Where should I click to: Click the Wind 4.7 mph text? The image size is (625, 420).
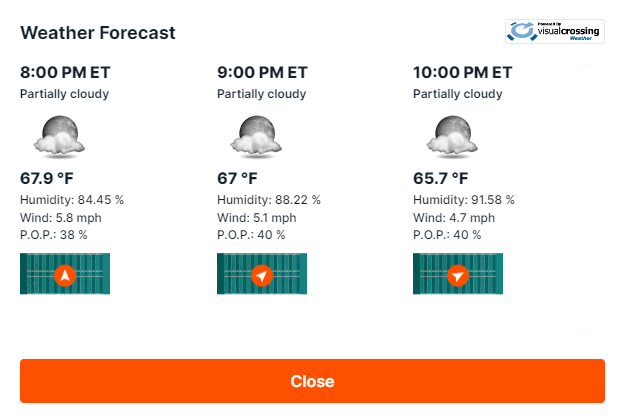click(454, 218)
